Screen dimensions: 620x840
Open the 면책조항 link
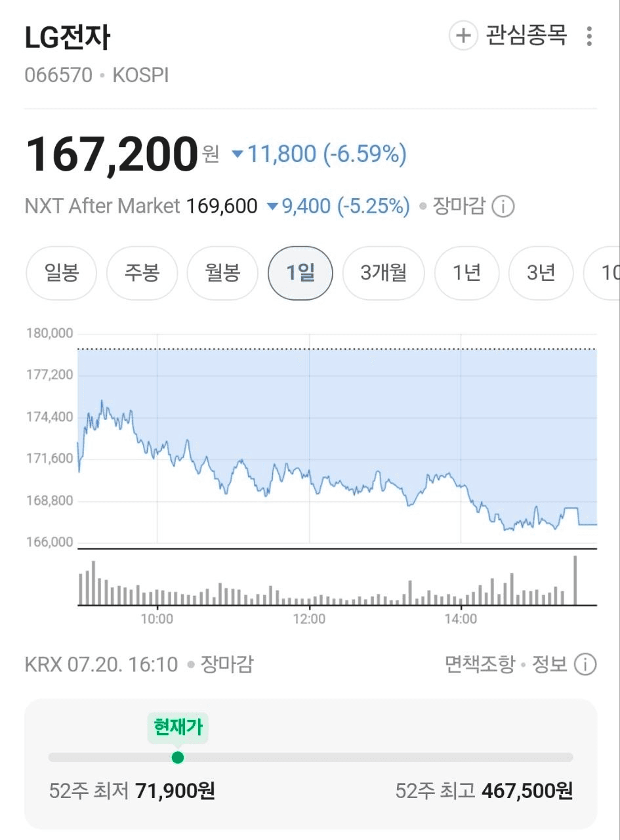click(x=480, y=665)
